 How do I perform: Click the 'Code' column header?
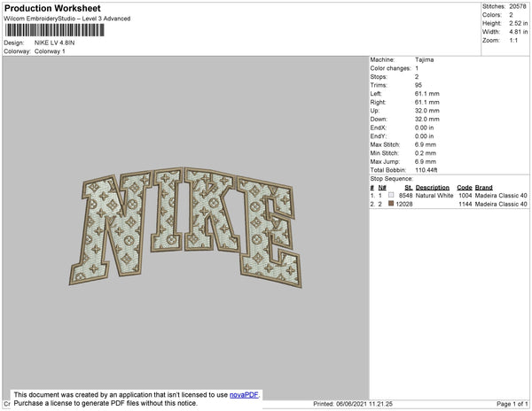point(465,188)
